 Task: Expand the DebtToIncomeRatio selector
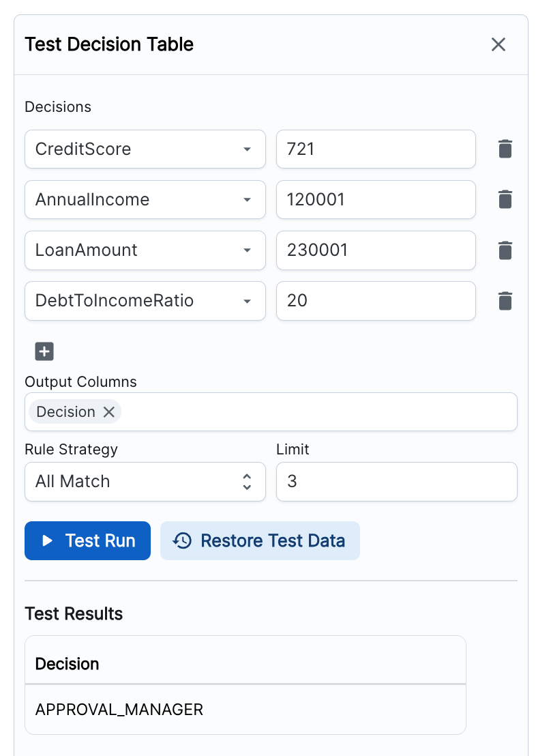247,301
